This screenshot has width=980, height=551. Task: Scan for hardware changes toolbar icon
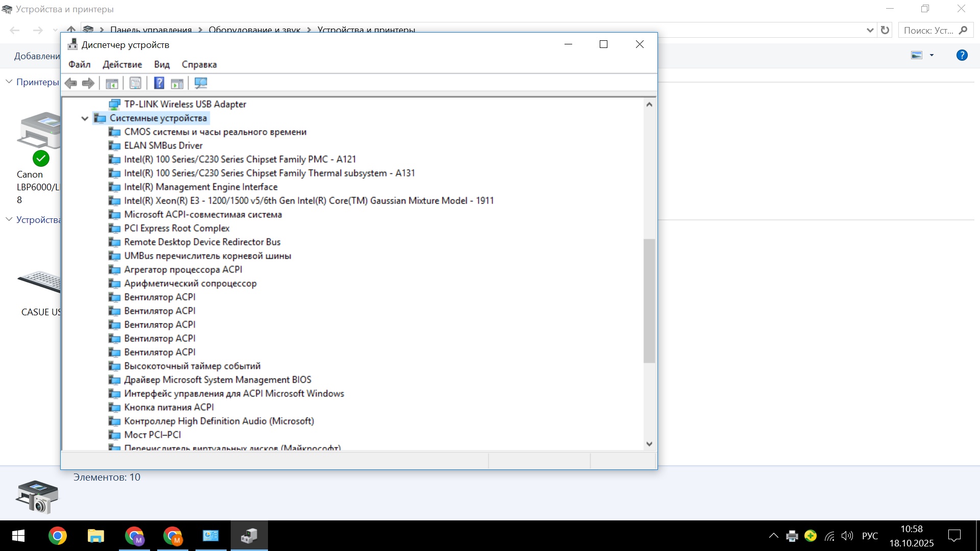click(201, 83)
